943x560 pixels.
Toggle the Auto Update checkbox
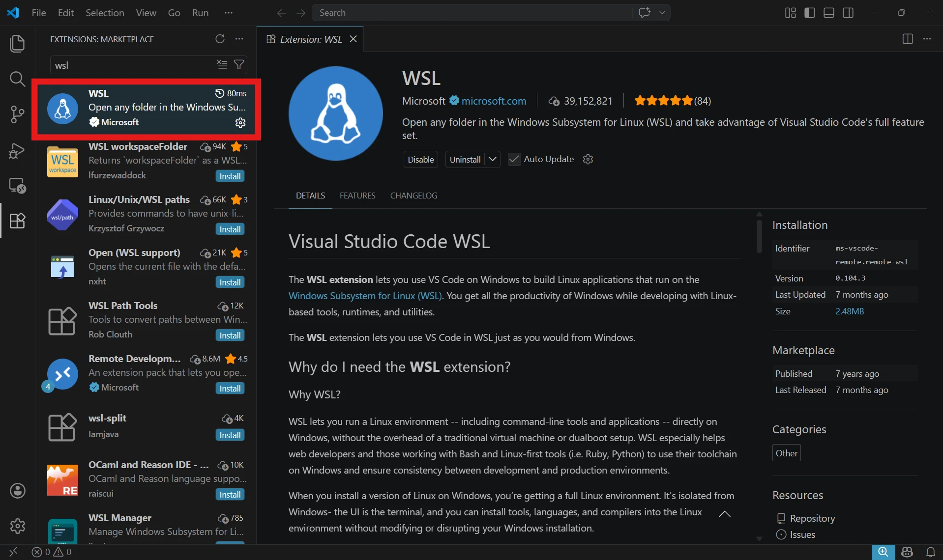coord(514,159)
